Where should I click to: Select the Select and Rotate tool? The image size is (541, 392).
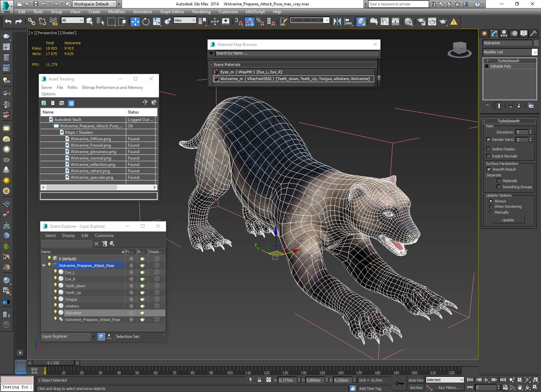(146, 22)
